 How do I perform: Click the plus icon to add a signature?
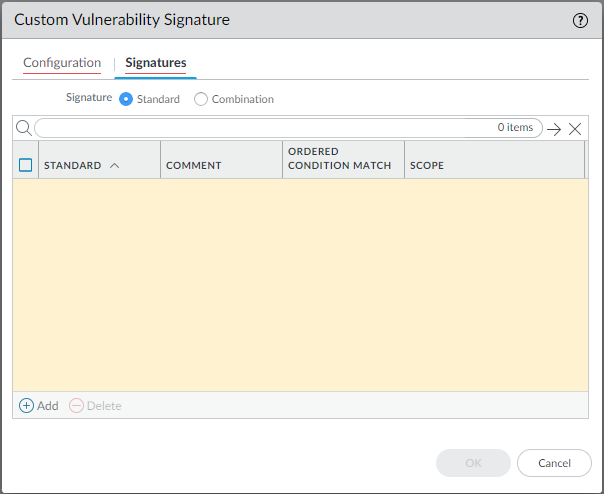[27, 406]
